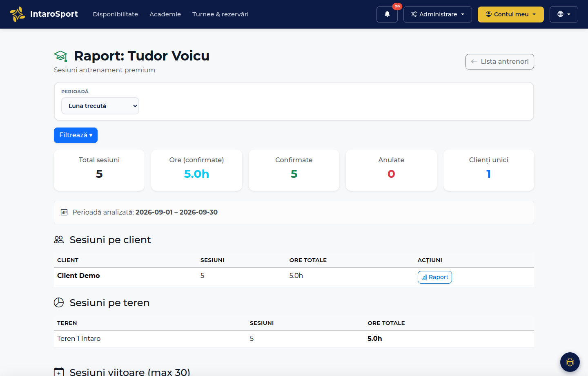The height and width of the screenshot is (376, 588).
Task: Open the globe language selector
Action: pos(564,14)
